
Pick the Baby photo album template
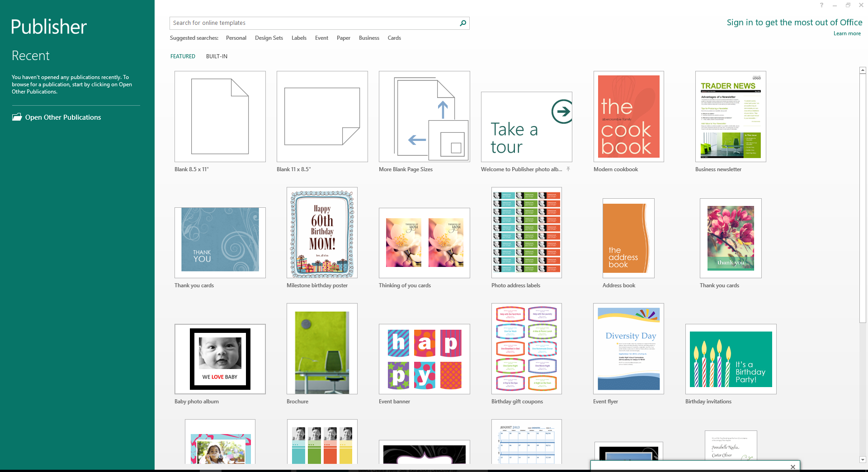point(220,359)
